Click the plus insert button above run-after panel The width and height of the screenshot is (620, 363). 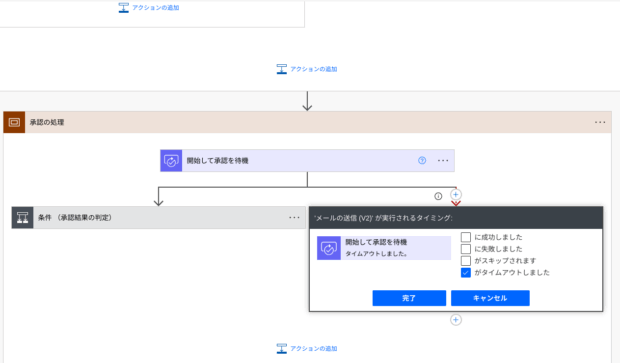tap(456, 195)
